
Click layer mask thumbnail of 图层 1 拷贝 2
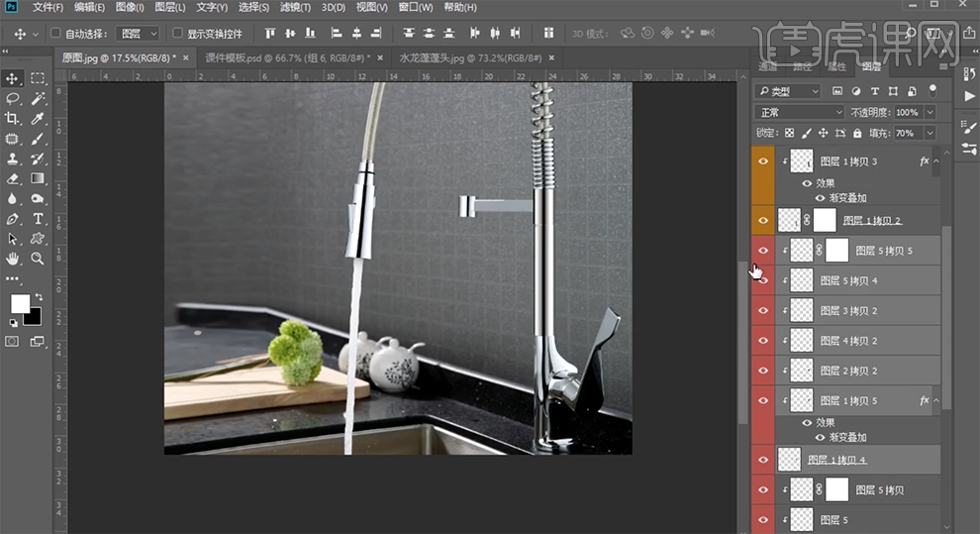pyautogui.click(x=825, y=220)
